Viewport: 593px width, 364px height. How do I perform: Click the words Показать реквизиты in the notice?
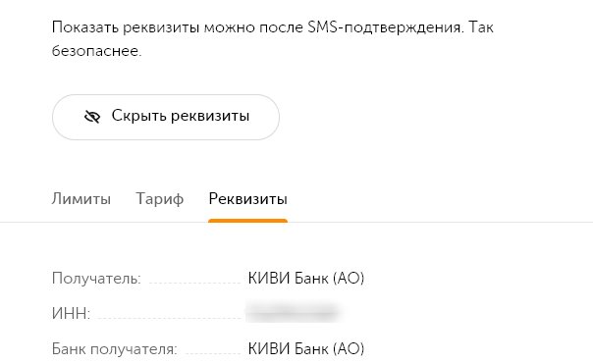point(126,28)
